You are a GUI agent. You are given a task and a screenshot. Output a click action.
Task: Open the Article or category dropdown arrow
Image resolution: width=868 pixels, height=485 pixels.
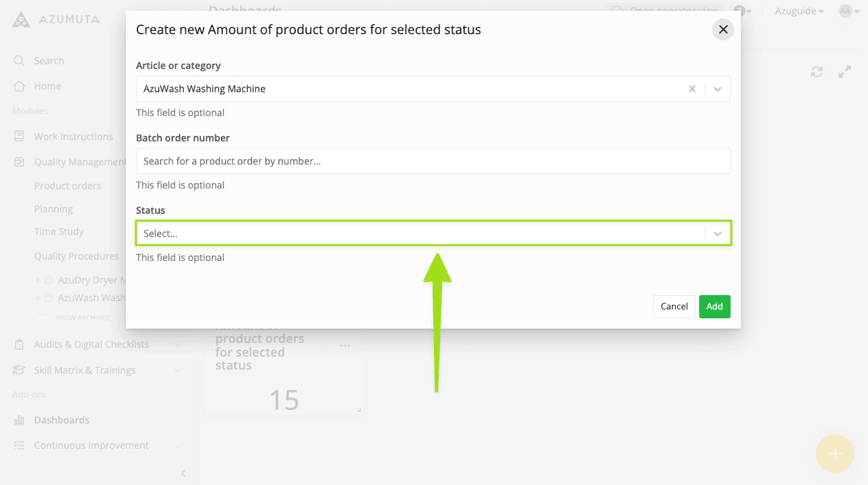point(717,89)
